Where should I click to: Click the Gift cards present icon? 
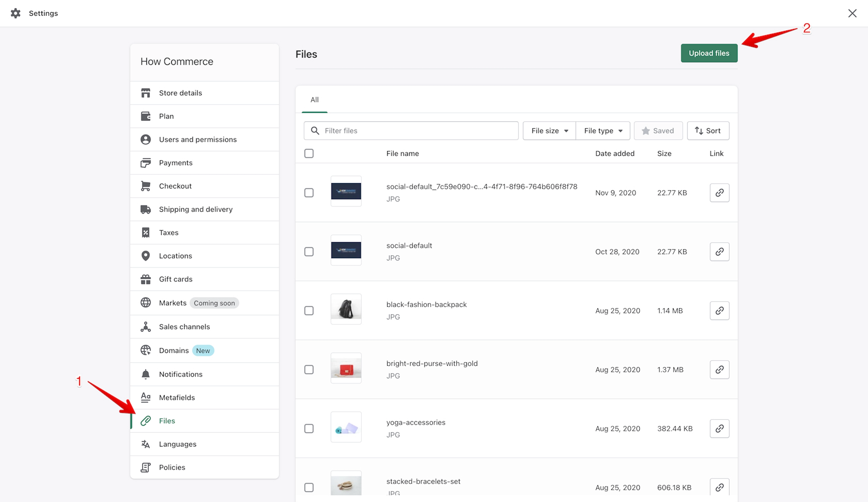tap(146, 279)
